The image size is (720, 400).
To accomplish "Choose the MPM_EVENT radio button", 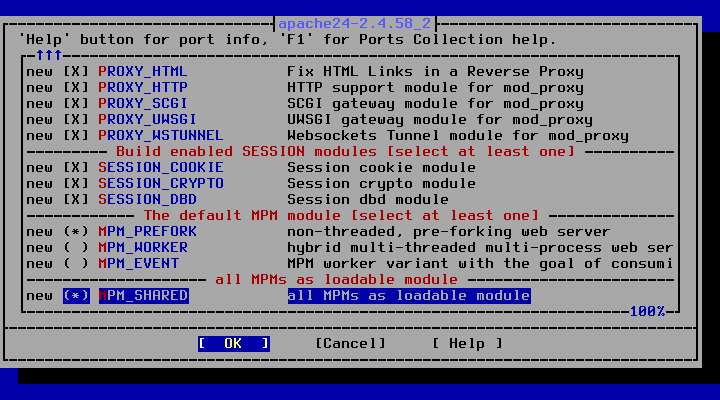I will [76, 264].
